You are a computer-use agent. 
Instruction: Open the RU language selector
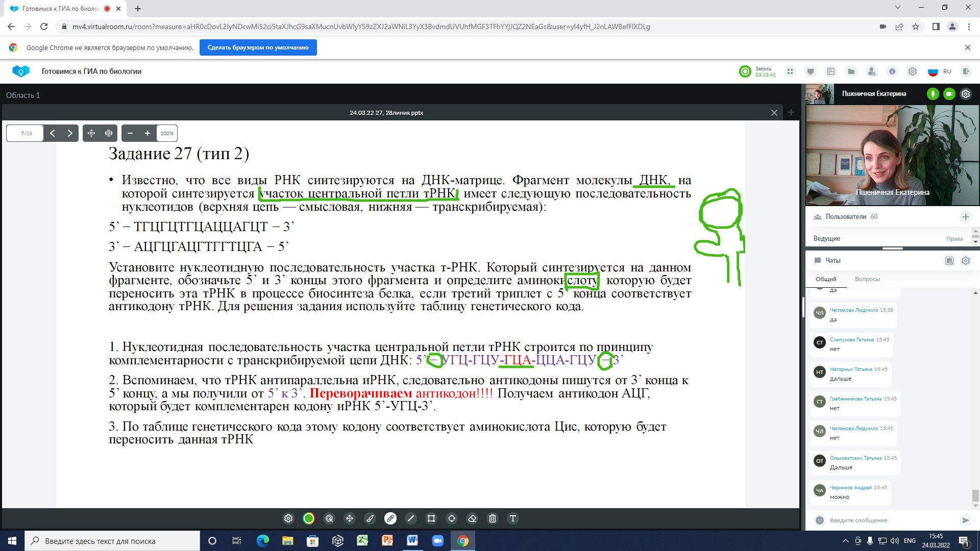click(940, 71)
